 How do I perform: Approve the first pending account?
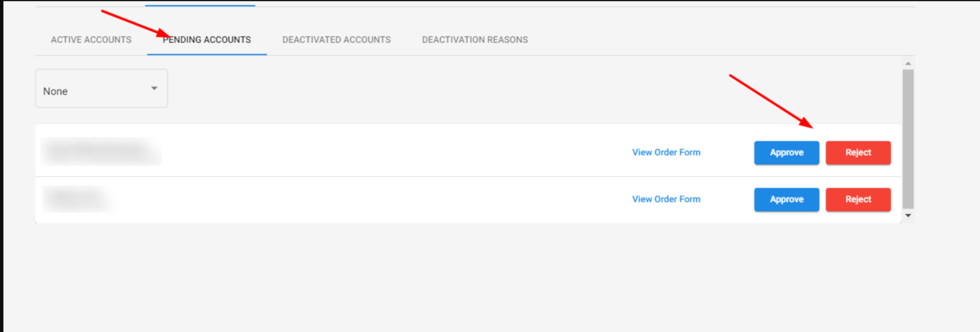tap(786, 153)
